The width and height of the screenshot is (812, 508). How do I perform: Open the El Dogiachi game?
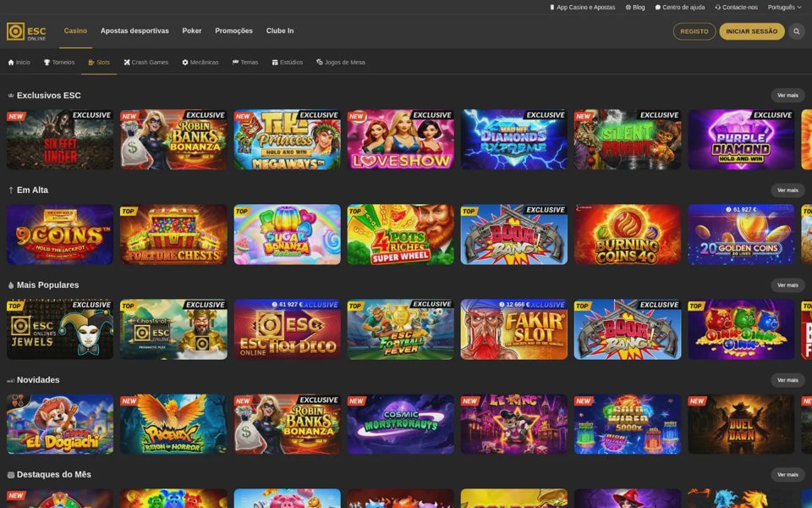pos(60,424)
